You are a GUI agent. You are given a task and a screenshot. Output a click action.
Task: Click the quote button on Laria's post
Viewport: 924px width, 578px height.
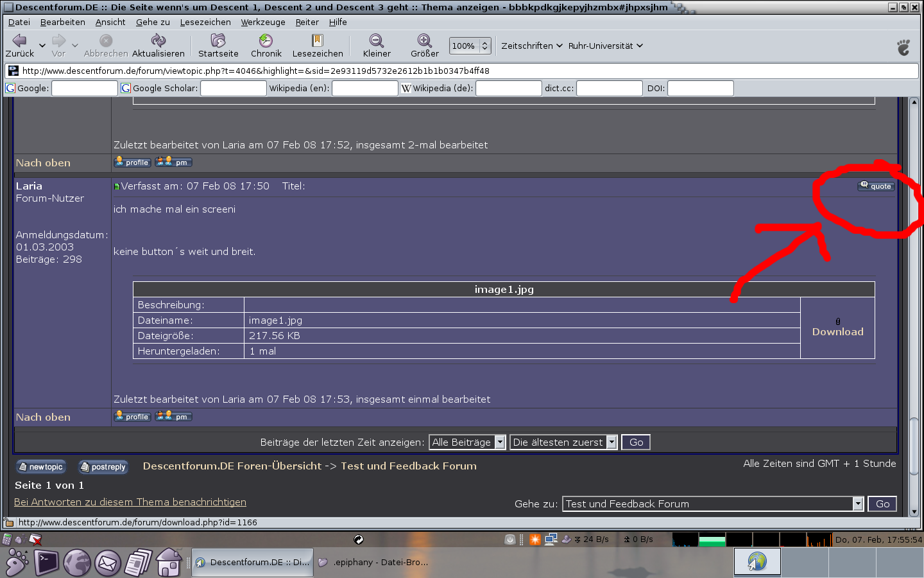tap(876, 186)
